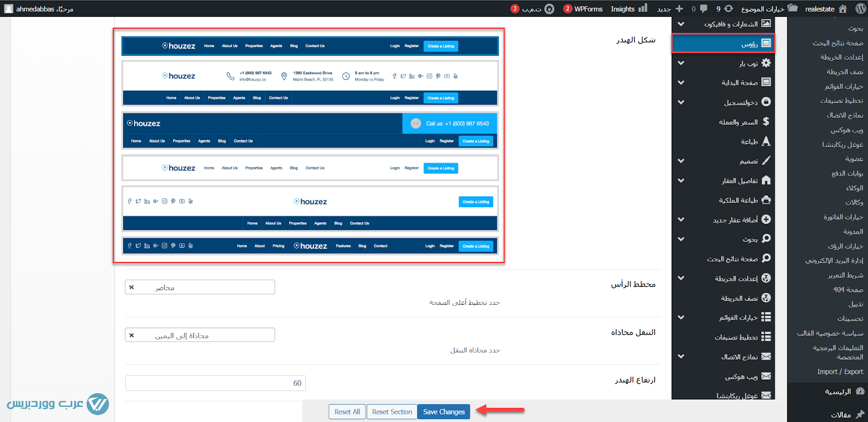Screen dimensions: 868x422
Task: Expand the خيارات القوائم chevron in options panel
Action: (681, 317)
